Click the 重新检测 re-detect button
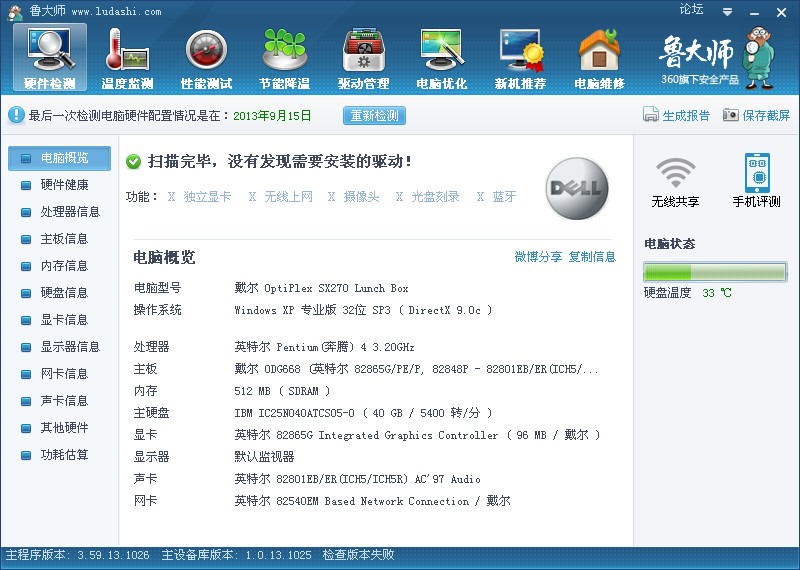The height and width of the screenshot is (570, 800). point(374,116)
